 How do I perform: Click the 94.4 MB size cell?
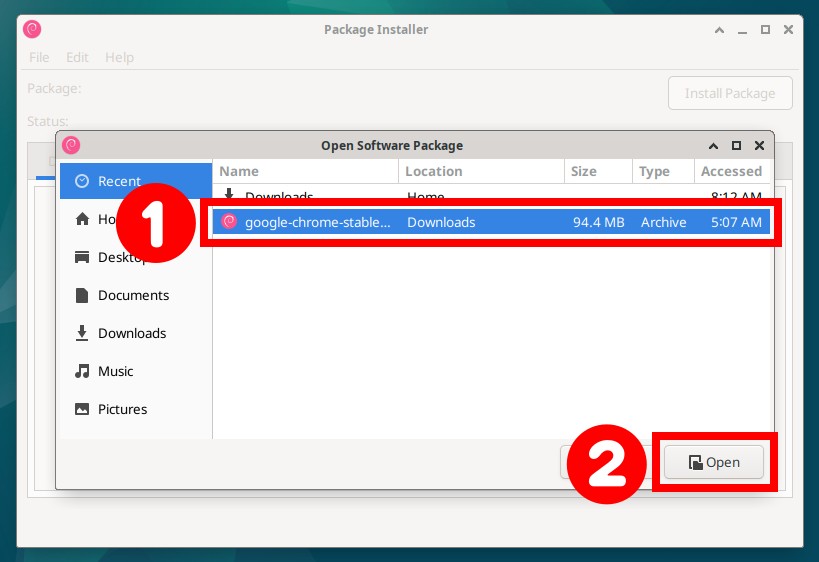pyautogui.click(x=599, y=223)
